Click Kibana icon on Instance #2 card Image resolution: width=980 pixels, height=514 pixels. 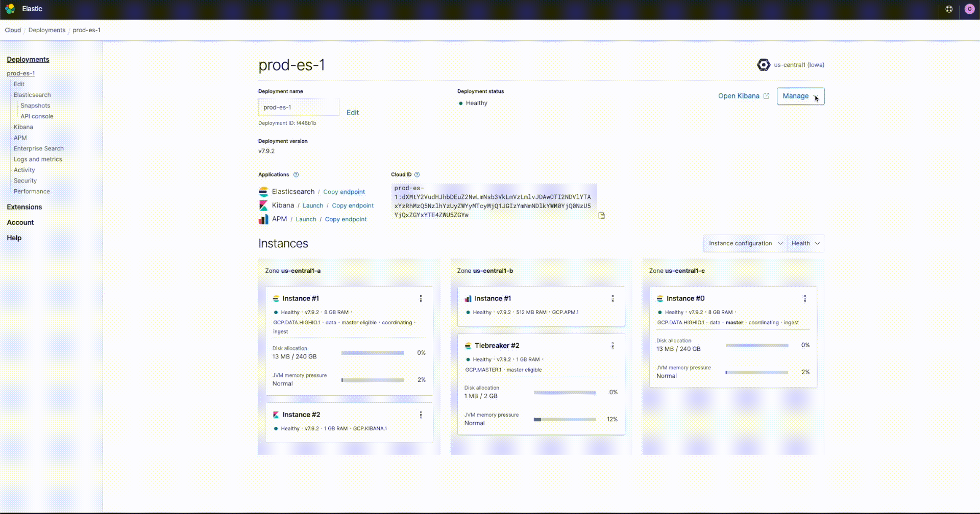pyautogui.click(x=276, y=415)
